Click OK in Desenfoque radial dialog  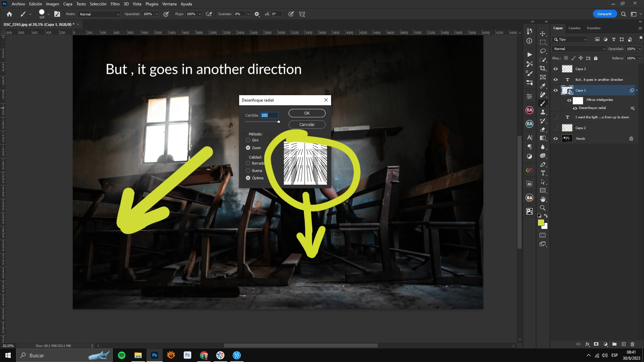click(x=307, y=113)
